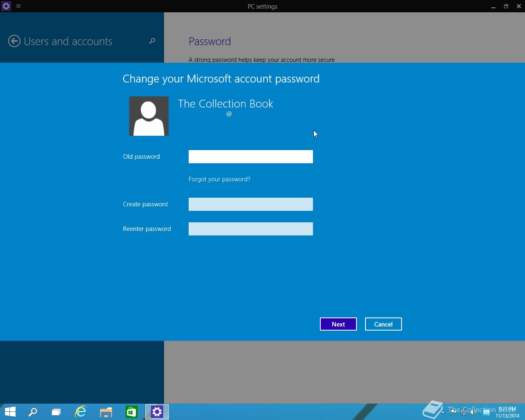
Task: Cancel the password change dialog
Action: (x=383, y=324)
